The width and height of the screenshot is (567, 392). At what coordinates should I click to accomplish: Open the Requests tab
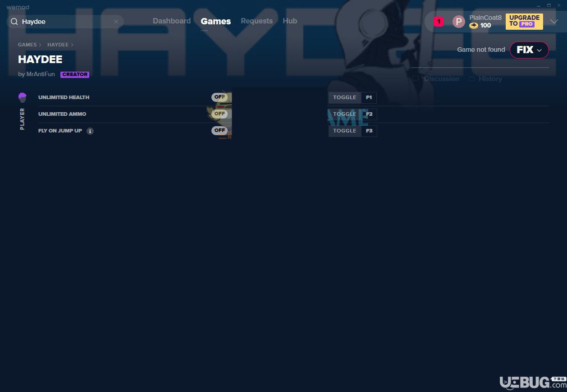click(256, 21)
